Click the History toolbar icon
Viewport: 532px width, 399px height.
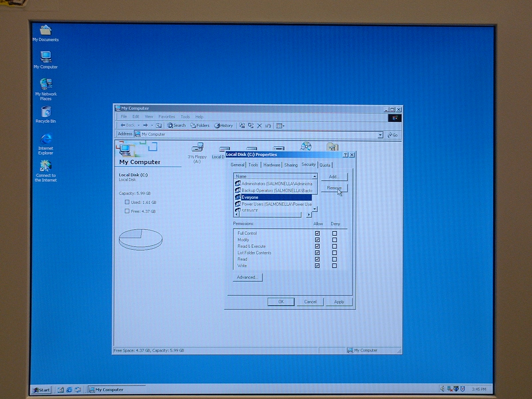(223, 126)
